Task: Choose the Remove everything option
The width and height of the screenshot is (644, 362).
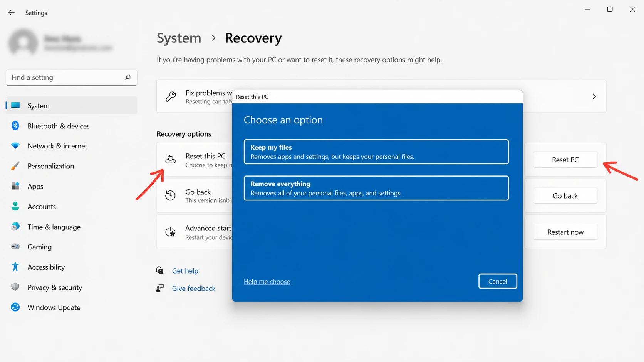Action: click(376, 188)
